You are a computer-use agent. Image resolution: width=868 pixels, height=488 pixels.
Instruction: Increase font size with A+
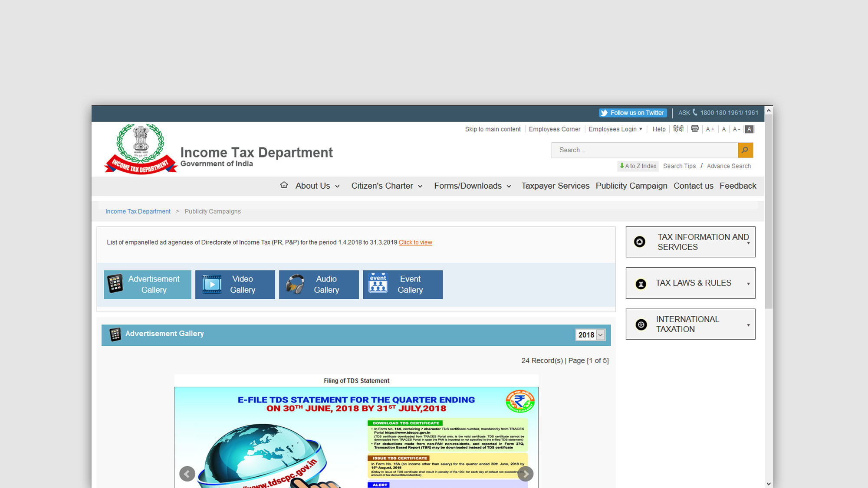click(x=710, y=129)
